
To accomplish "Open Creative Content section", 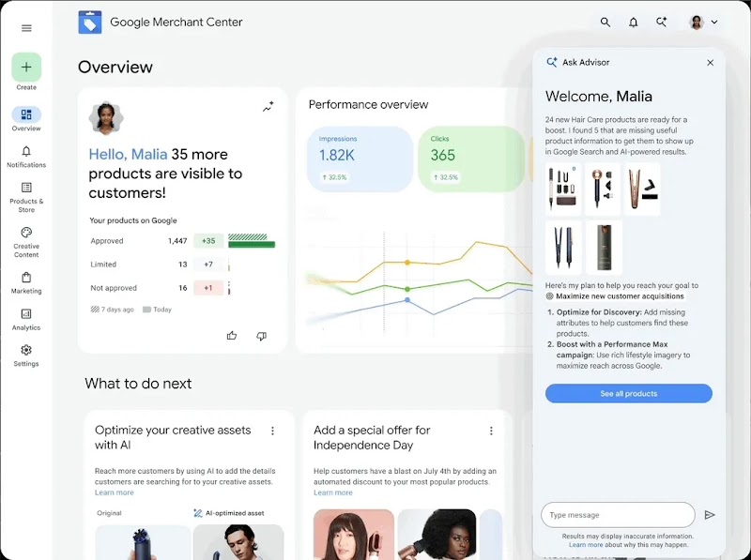I will click(x=26, y=243).
